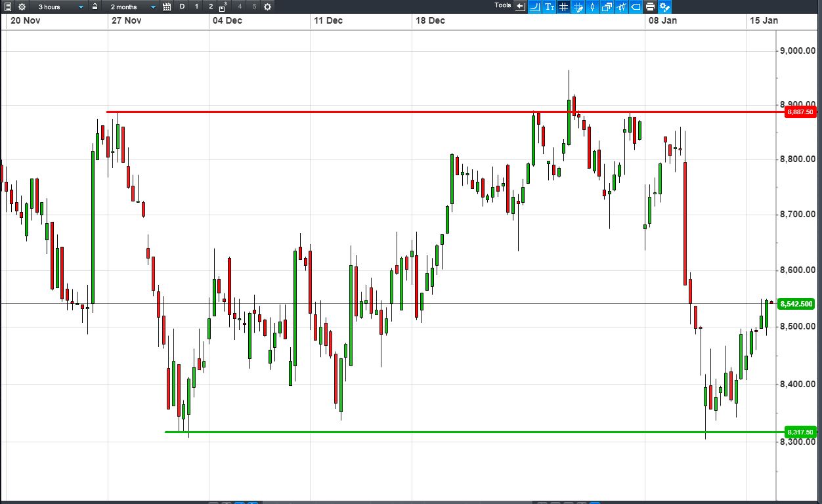The width and height of the screenshot is (822, 504).
Task: Choose the candlestick chart style icon
Action: [x=592, y=7]
